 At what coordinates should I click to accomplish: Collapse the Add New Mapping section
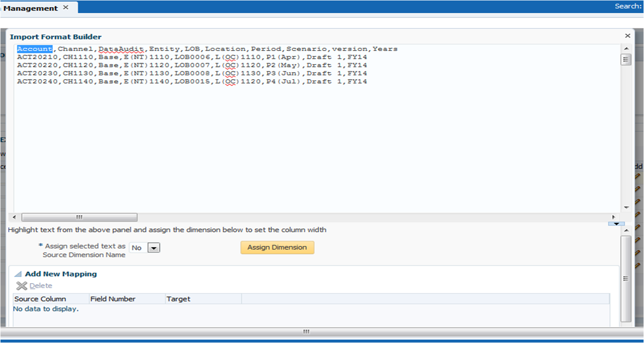click(17, 274)
